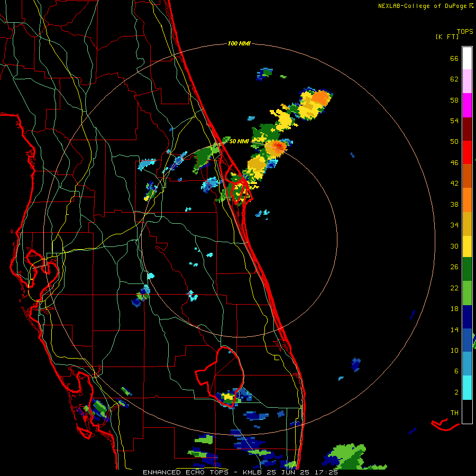
Task: Click the legend value 46
Action: pos(454,163)
